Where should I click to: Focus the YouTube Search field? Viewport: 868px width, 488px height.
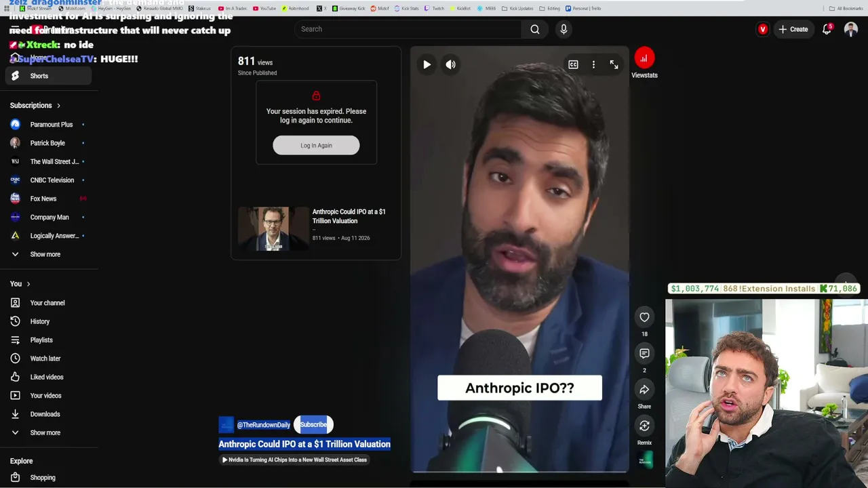click(408, 29)
